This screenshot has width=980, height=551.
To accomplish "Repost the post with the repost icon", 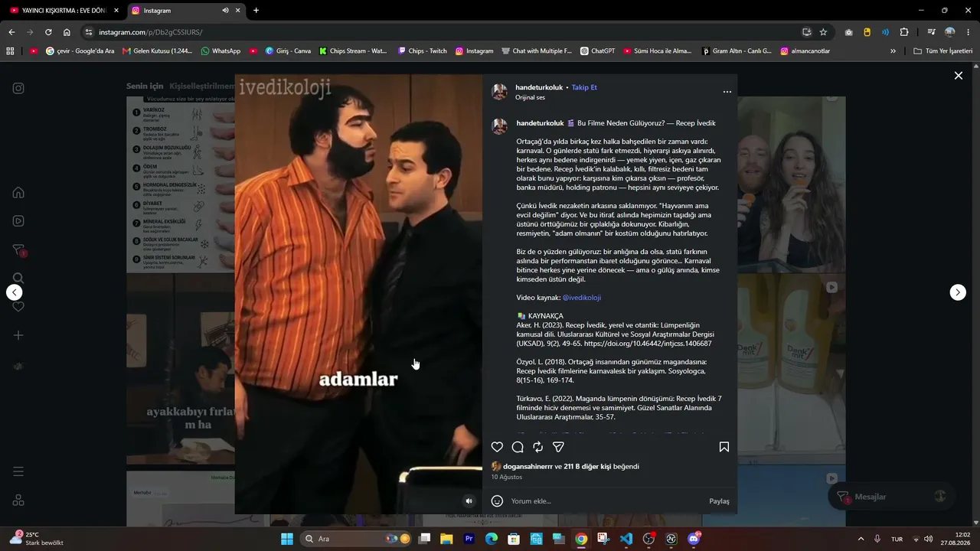I will pos(537,447).
